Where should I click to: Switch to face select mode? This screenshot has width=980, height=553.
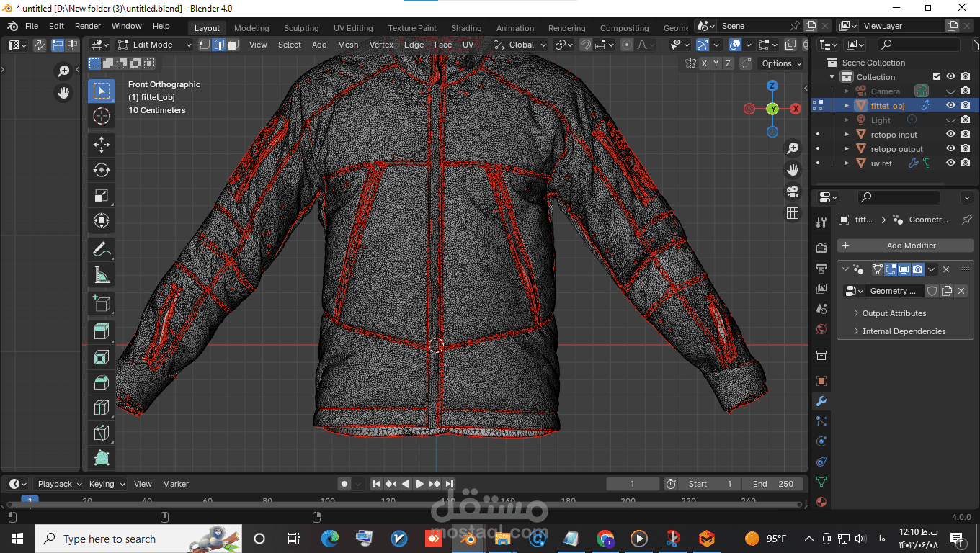[x=233, y=45]
